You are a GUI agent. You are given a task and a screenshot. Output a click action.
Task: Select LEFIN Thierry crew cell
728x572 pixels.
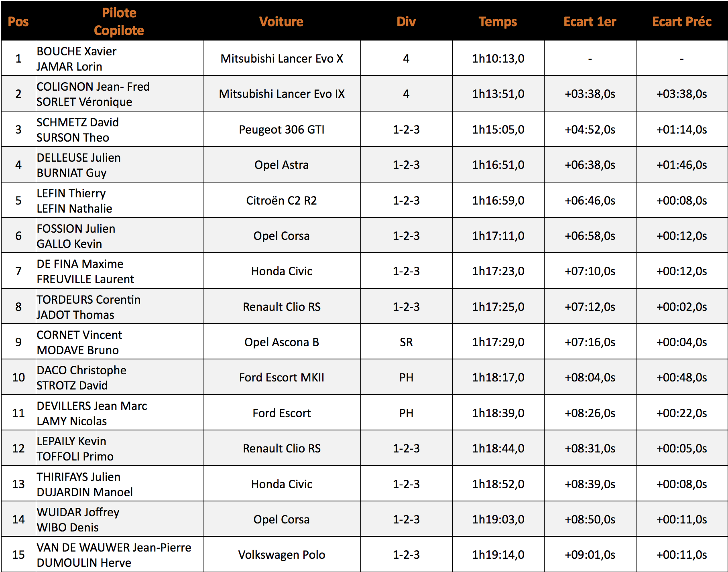pos(119,200)
